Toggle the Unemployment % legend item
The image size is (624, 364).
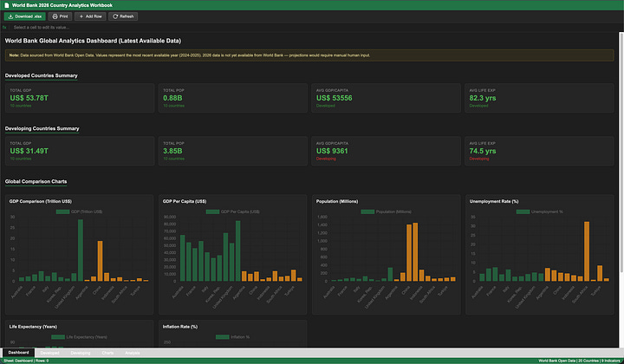[539, 211]
